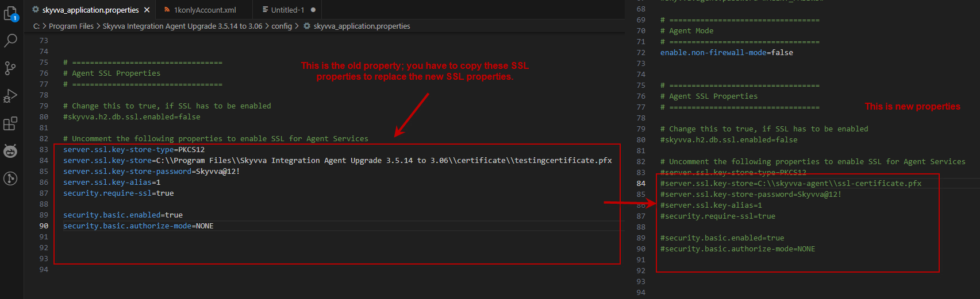
Task: Close the skyvva_application.properties tab
Action: [147, 10]
